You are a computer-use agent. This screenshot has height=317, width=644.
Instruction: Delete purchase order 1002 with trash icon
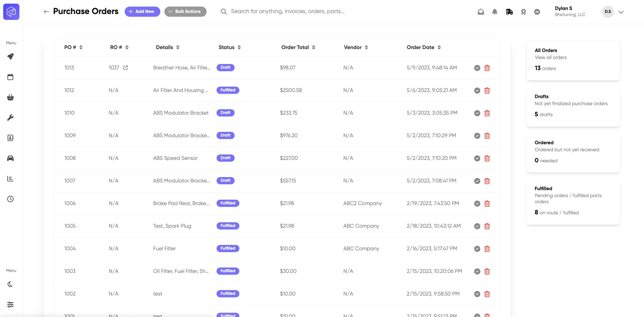(x=487, y=294)
